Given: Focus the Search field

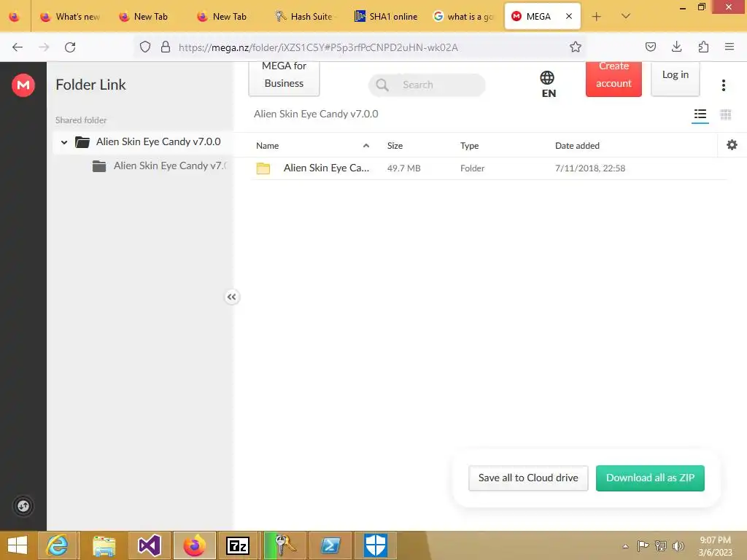Looking at the screenshot, I should point(427,85).
